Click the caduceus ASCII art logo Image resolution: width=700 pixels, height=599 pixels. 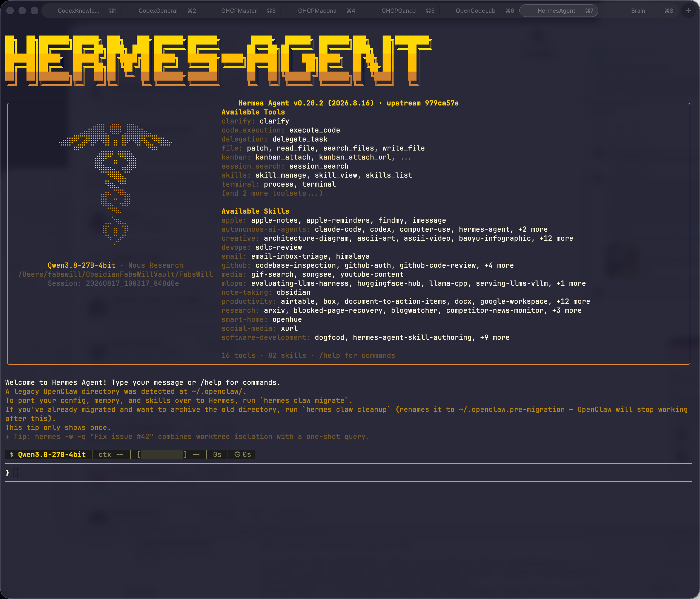click(115, 184)
